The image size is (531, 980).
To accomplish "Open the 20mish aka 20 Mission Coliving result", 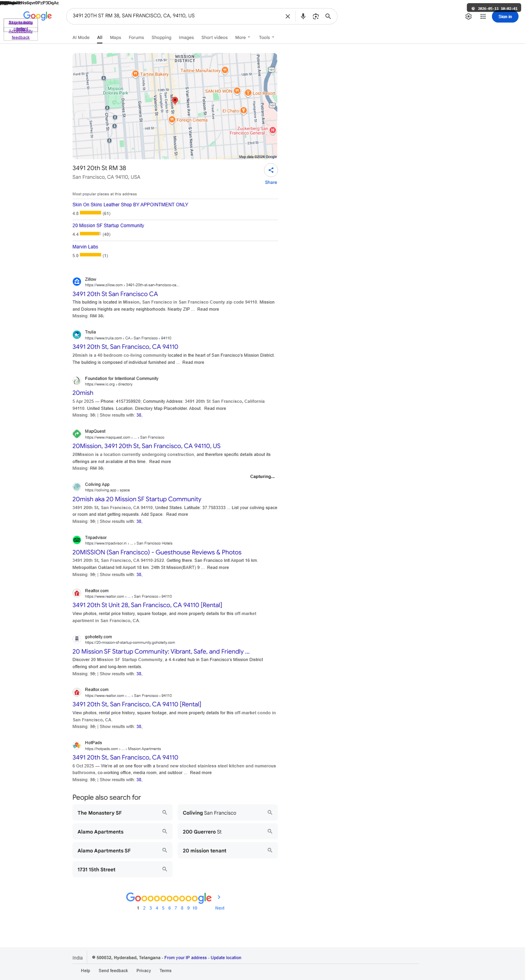I will point(137,499).
